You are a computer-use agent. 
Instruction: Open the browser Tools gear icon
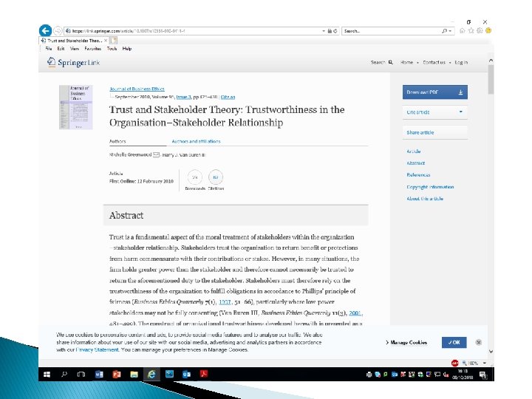pyautogui.click(x=480, y=30)
